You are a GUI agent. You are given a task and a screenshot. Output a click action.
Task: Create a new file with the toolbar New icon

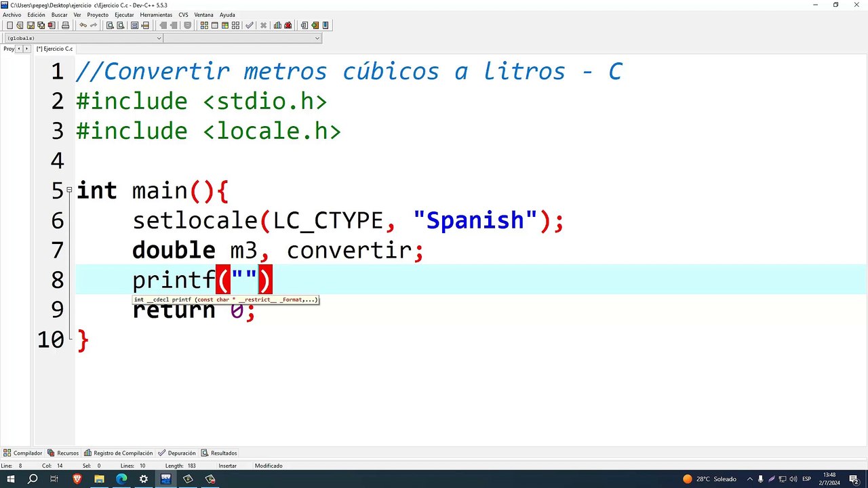click(x=9, y=26)
